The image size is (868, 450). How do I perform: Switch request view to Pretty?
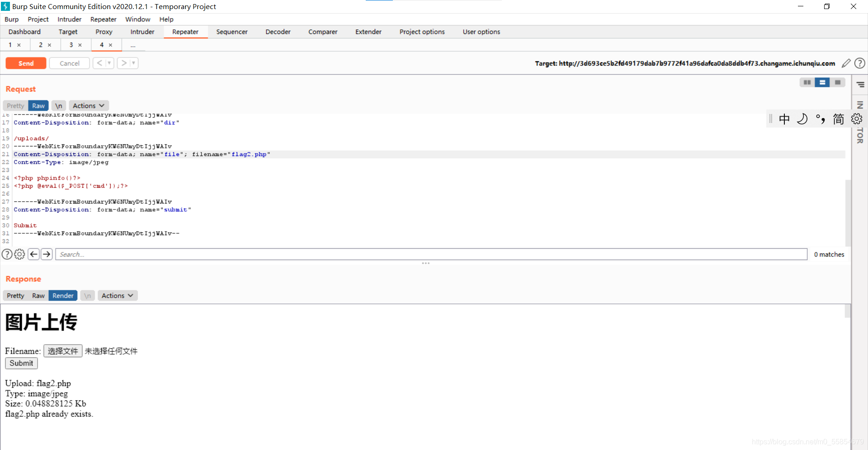[15, 106]
